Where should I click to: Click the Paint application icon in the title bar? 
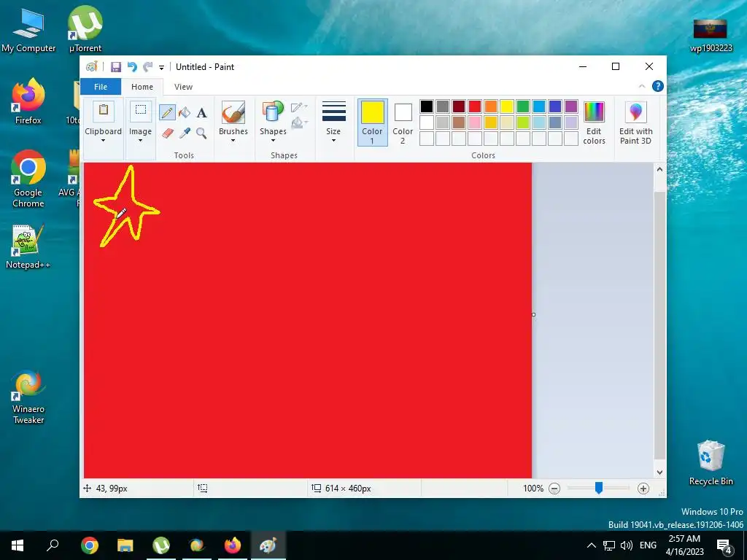tap(91, 67)
